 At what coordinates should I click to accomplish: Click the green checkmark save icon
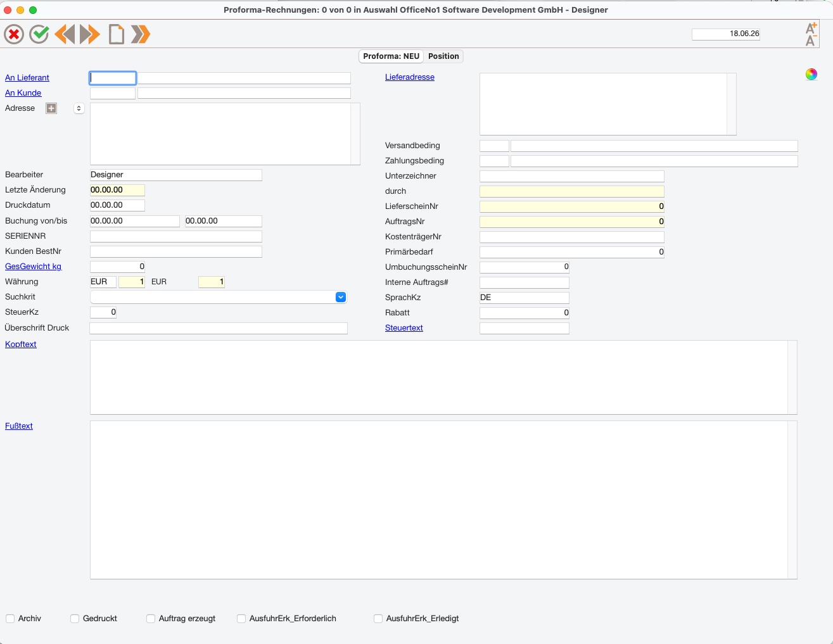pyautogui.click(x=39, y=34)
